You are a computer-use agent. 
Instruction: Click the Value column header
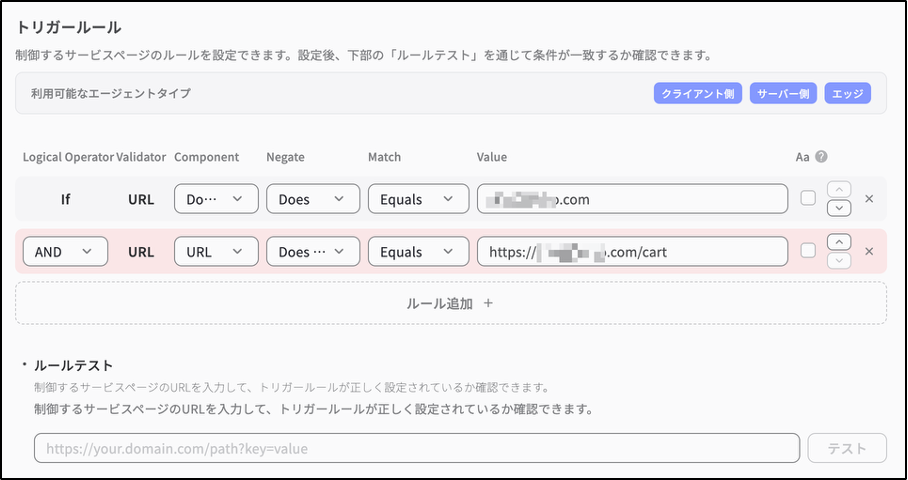coord(492,157)
